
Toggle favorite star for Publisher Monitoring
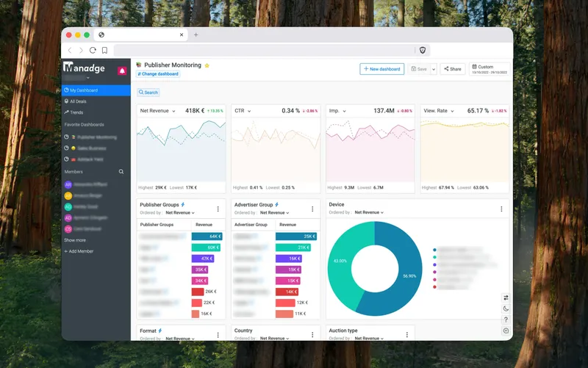click(x=207, y=65)
